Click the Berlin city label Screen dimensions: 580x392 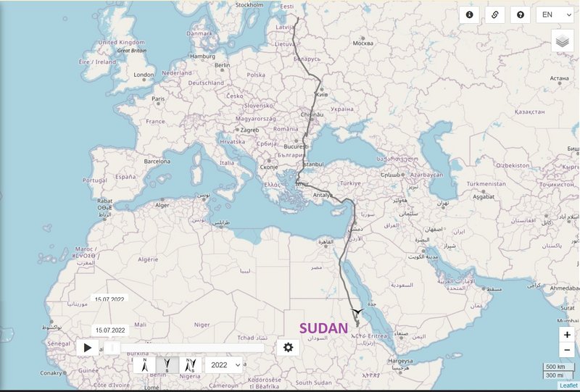223,65
